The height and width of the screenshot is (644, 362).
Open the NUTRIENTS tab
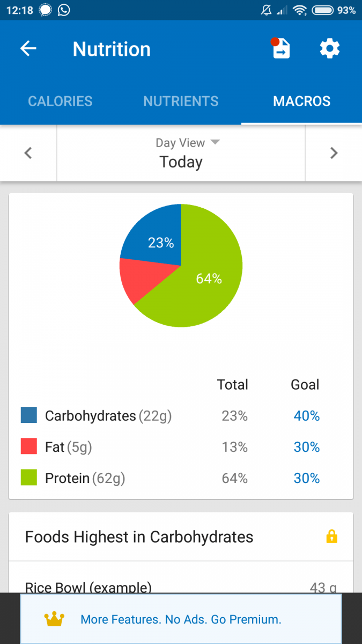pyautogui.click(x=181, y=101)
